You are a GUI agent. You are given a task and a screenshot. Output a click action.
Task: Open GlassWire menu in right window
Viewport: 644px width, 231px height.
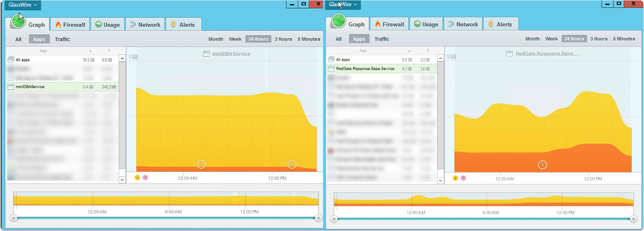click(x=343, y=5)
